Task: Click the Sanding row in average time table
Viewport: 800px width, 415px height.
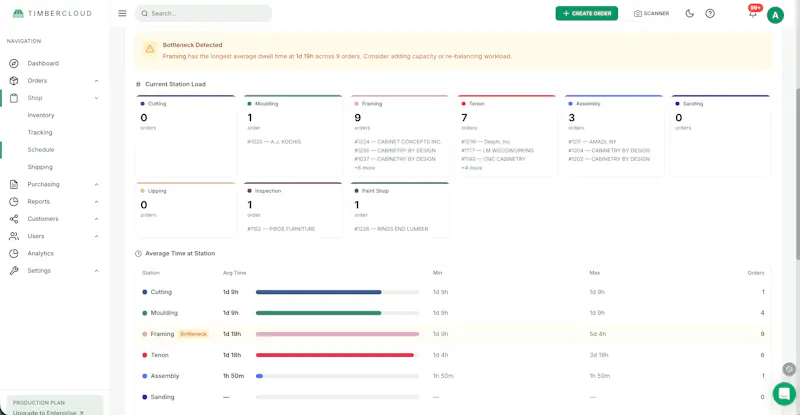Action: click(453, 397)
